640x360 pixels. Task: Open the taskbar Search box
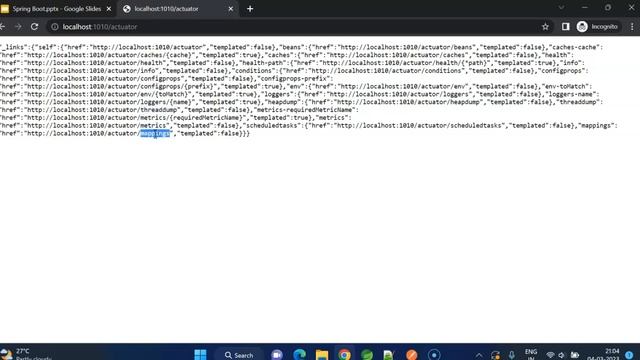click(x=239, y=355)
